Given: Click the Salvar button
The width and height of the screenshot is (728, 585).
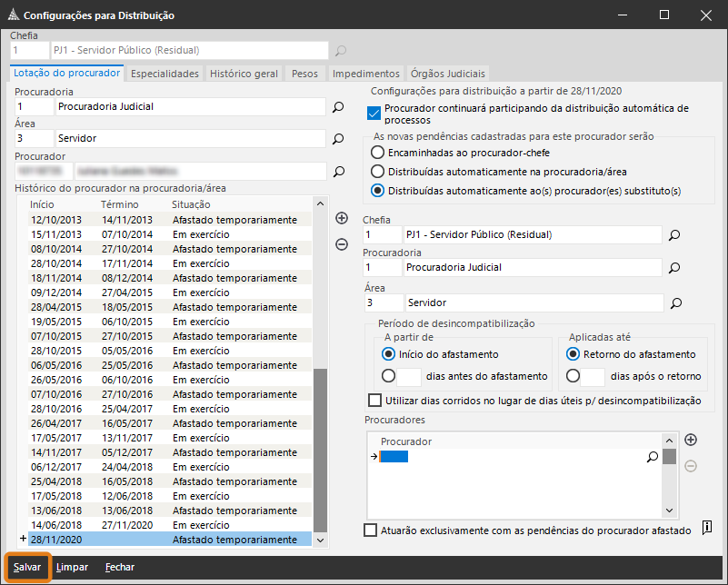Looking at the screenshot, I should (x=27, y=567).
